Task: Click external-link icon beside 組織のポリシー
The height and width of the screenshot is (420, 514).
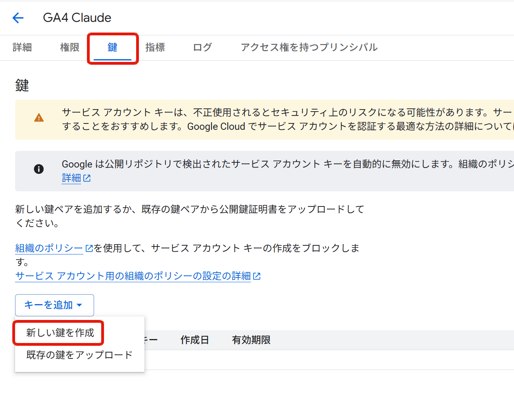Action: pos(89,249)
